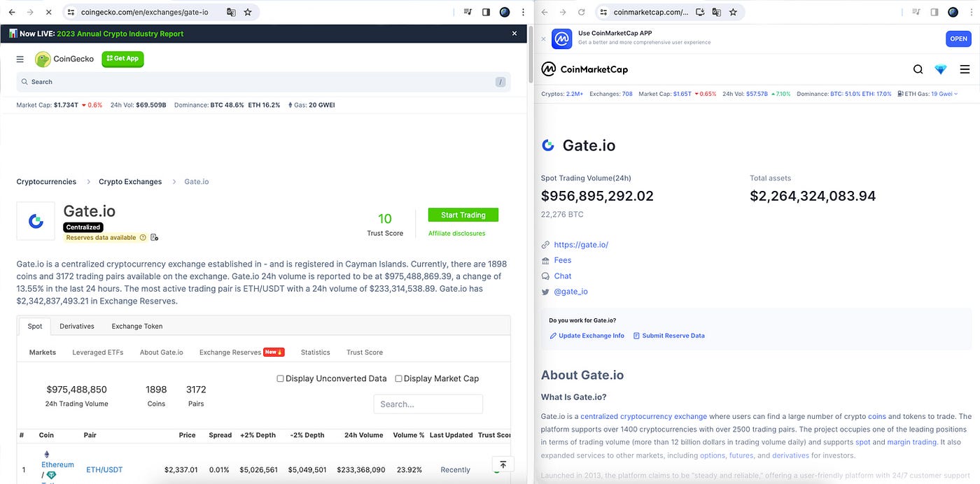Open profile avatar in CoinGecko browser window
The height and width of the screenshot is (484, 980).
click(x=505, y=12)
